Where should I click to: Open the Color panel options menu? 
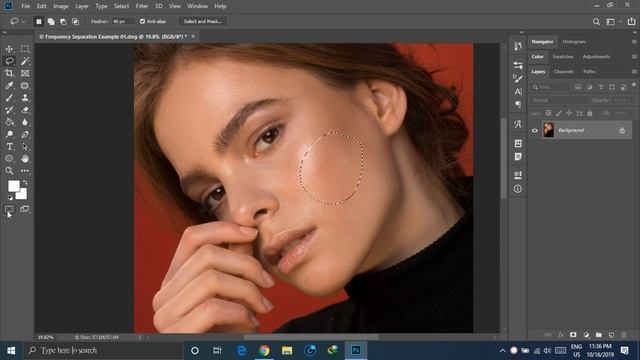pyautogui.click(x=634, y=57)
